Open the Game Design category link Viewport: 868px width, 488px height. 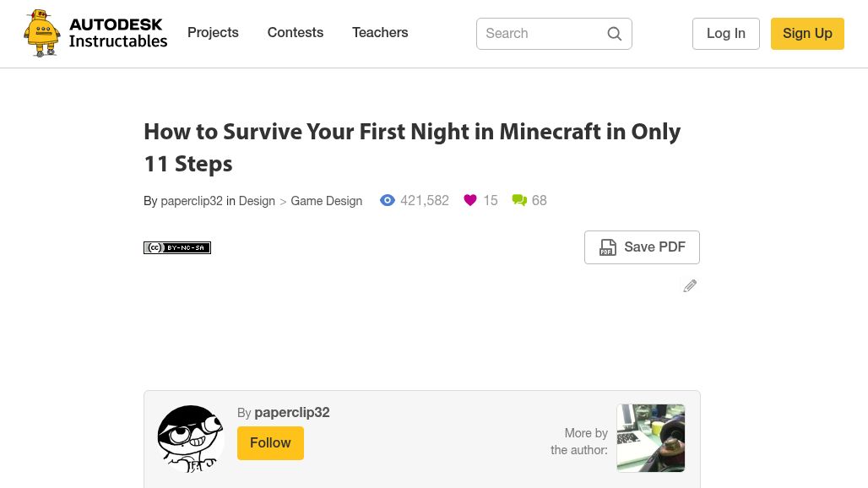(x=326, y=201)
